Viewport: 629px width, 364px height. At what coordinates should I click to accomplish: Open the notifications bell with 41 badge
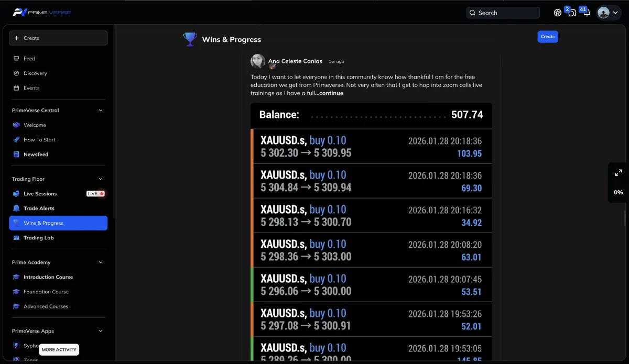coord(587,13)
